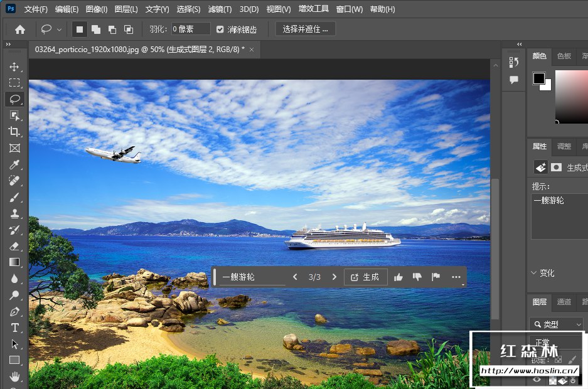
Task: Select the Brush tool
Action: coord(14,197)
